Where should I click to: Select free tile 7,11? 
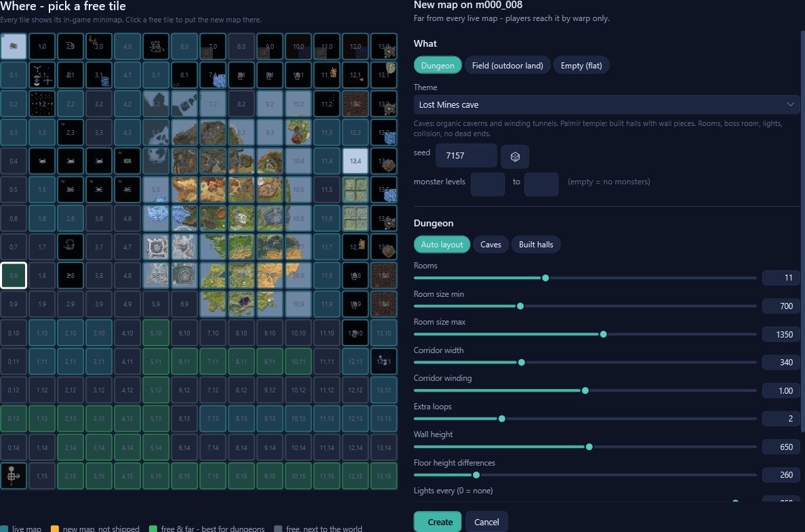213,361
